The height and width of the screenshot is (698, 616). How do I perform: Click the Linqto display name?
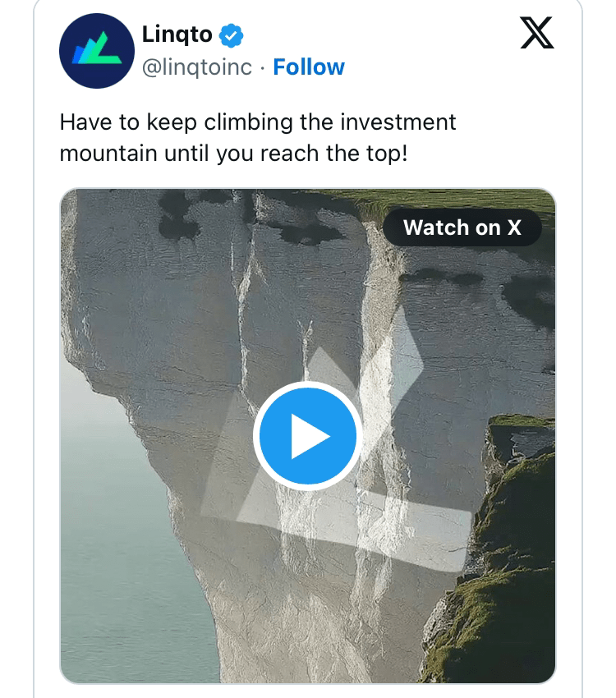click(177, 34)
